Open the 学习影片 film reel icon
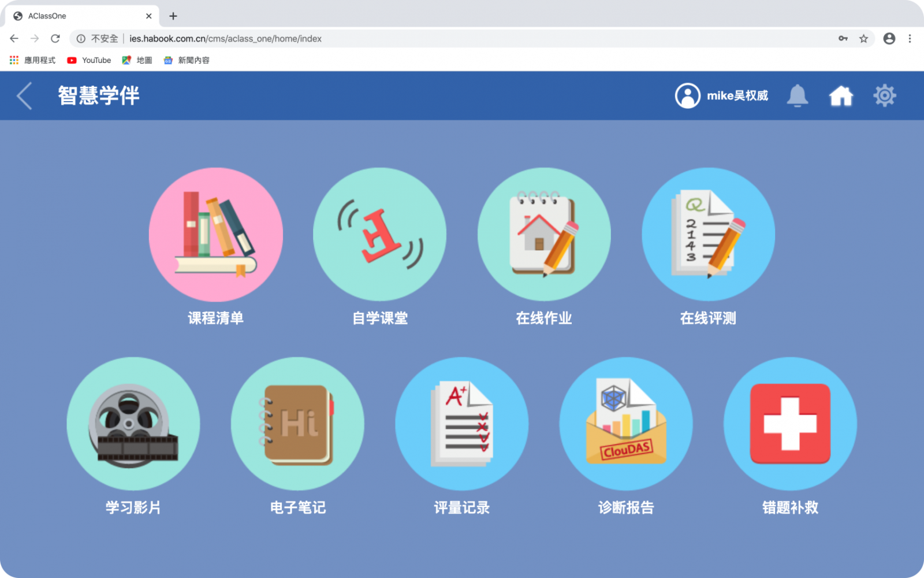The image size is (924, 578). pyautogui.click(x=133, y=424)
